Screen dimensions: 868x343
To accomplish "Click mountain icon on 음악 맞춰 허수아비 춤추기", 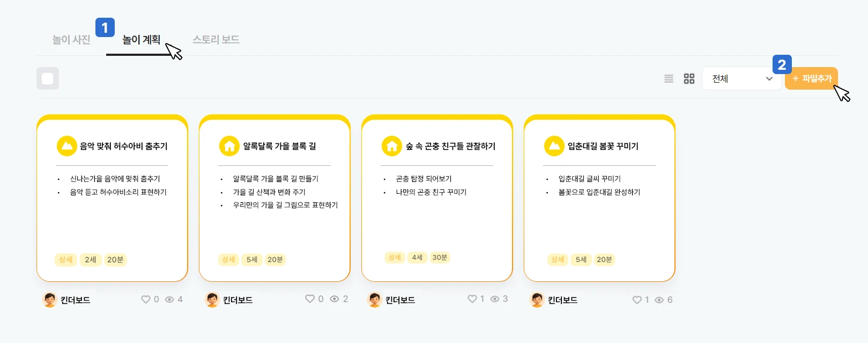I will [67, 146].
